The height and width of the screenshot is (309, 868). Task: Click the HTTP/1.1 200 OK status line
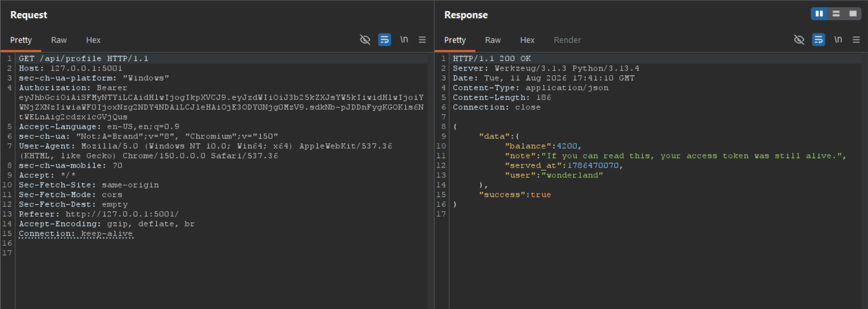(x=492, y=59)
